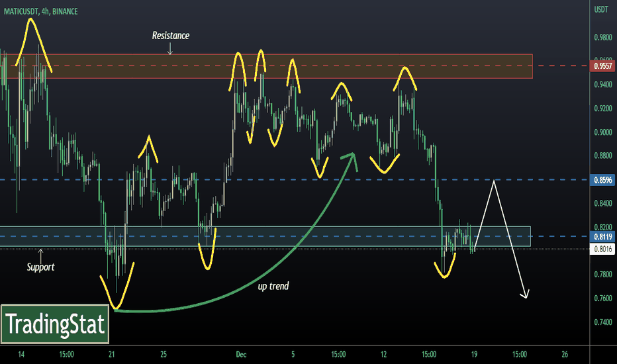
Task: Click the 15:00 label between 5 and 12
Action: pyautogui.click(x=338, y=354)
